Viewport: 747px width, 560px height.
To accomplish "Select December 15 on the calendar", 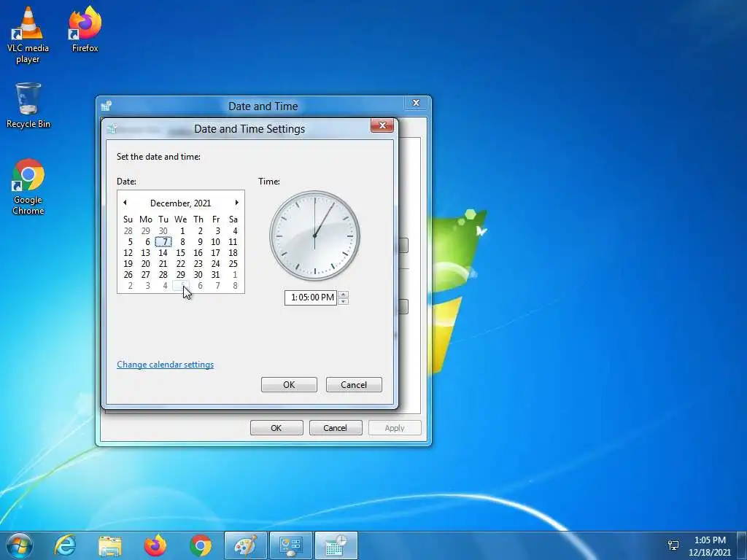I will (181, 253).
